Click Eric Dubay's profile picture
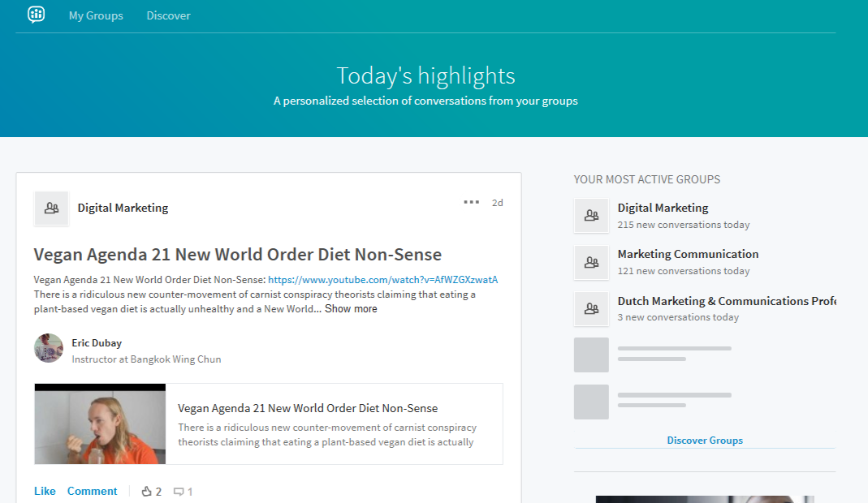 pos(49,348)
